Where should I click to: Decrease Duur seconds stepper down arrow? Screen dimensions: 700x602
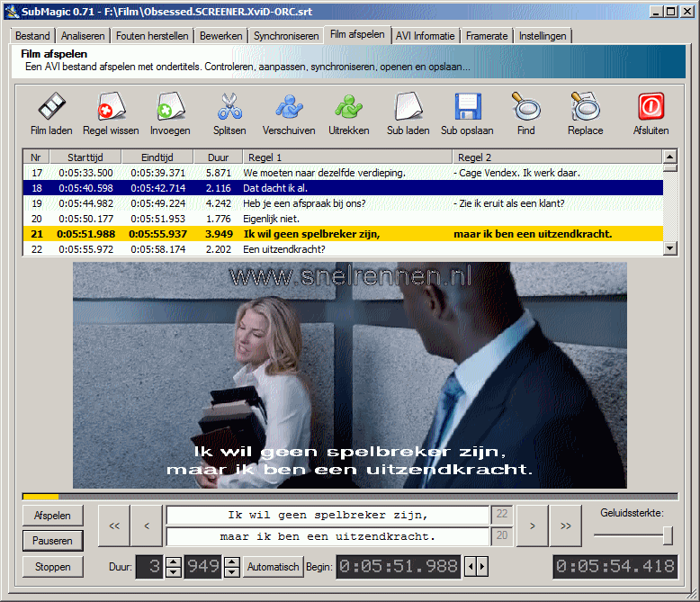[174, 572]
